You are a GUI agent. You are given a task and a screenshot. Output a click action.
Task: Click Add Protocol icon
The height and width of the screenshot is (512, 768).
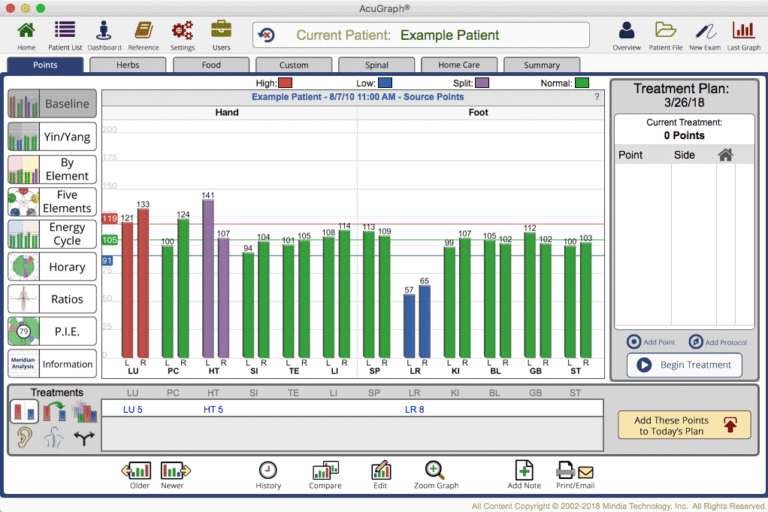696,341
